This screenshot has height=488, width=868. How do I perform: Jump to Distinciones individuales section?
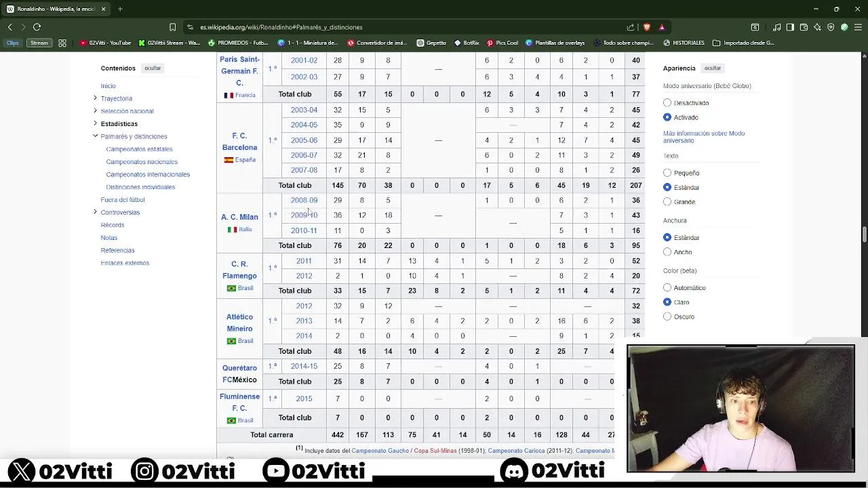point(140,187)
